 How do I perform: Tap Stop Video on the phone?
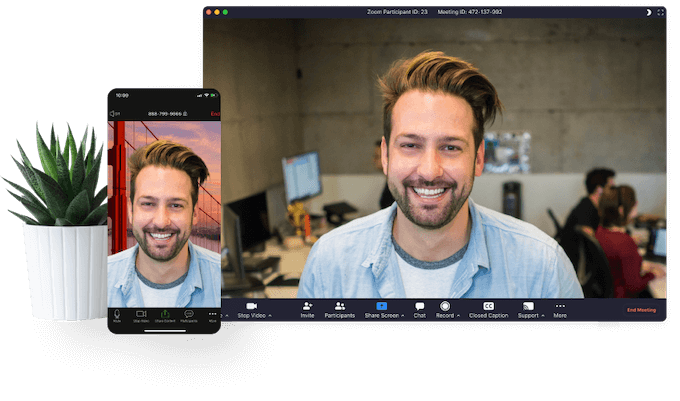pos(141,314)
